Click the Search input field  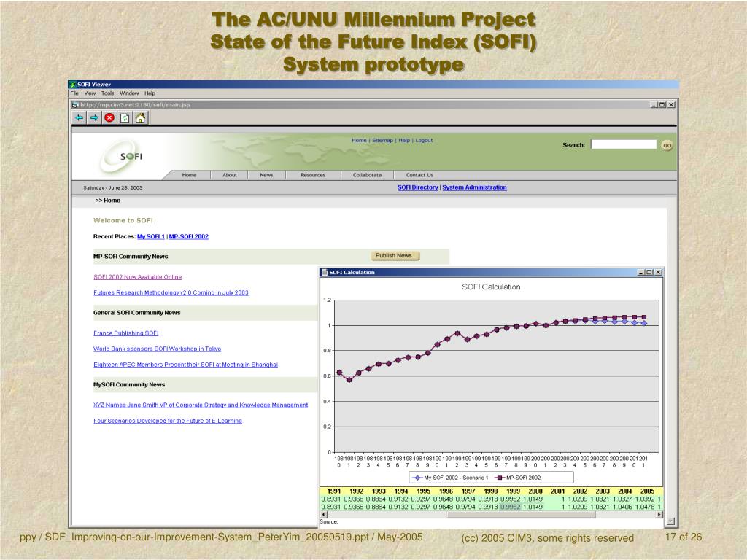click(x=624, y=144)
